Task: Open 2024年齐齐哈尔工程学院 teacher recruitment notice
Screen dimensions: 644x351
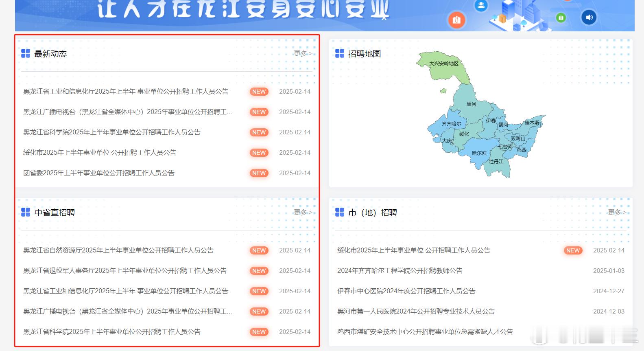Action: pos(400,271)
